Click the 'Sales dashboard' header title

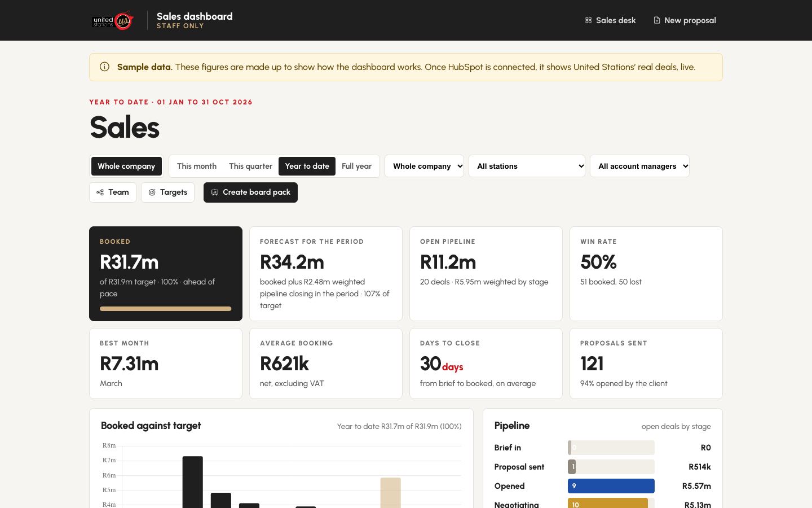(x=195, y=16)
